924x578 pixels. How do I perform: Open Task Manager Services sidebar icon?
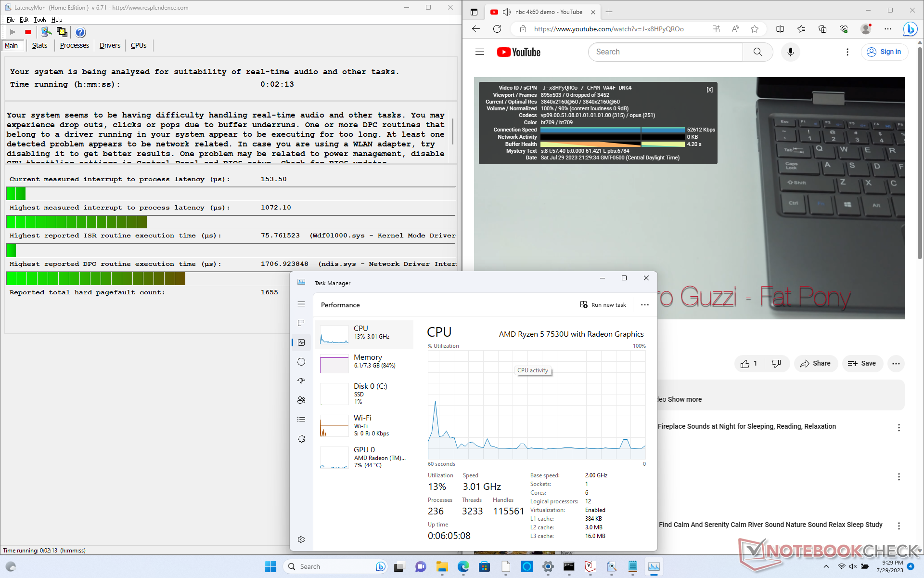pyautogui.click(x=301, y=439)
